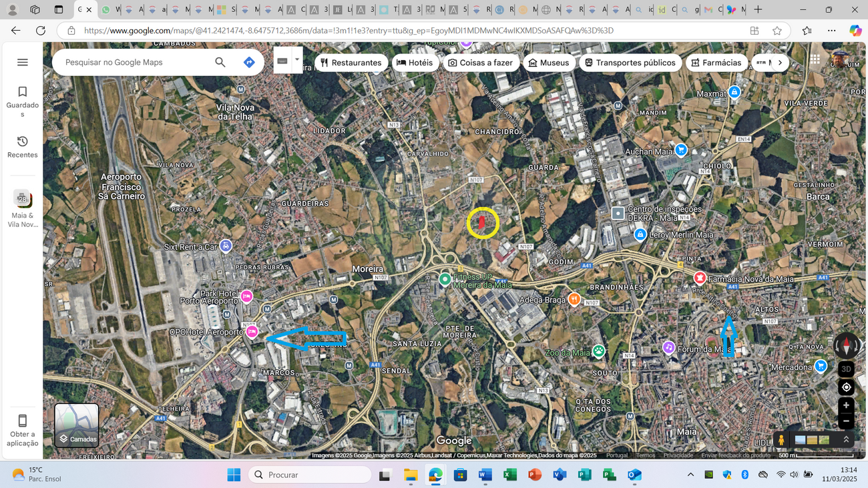This screenshot has width=868, height=488.
Task: Select the Fitness UP Moreira da Maia pin
Action: [x=445, y=280]
